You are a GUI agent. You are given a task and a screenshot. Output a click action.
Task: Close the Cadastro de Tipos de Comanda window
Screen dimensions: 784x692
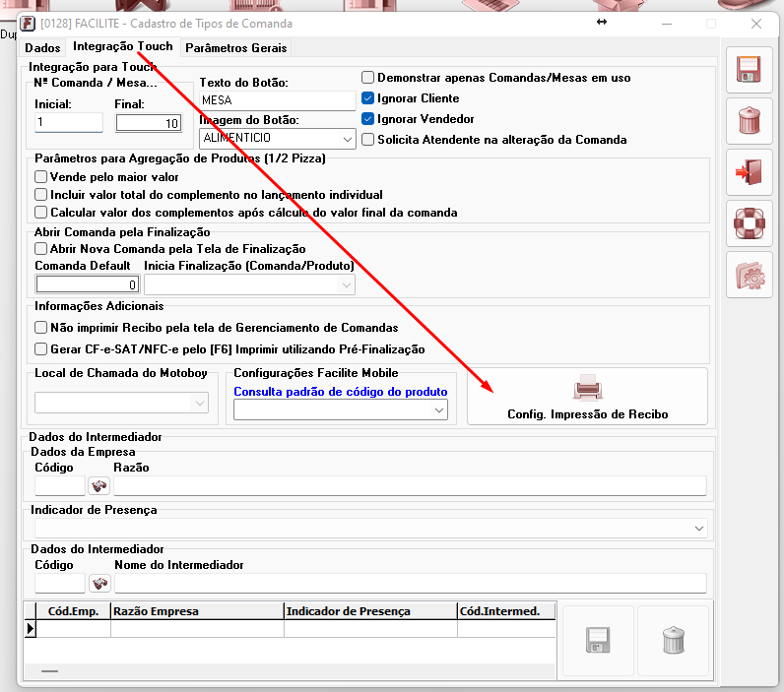click(x=756, y=24)
